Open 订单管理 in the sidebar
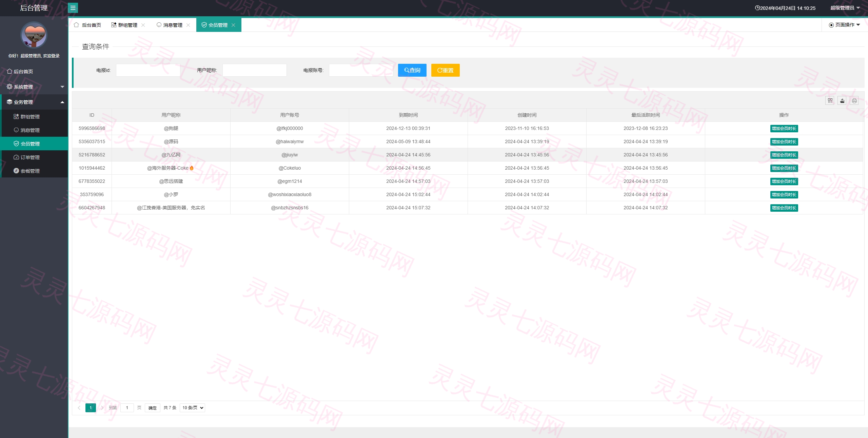Image resolution: width=868 pixels, height=438 pixels. [34, 157]
